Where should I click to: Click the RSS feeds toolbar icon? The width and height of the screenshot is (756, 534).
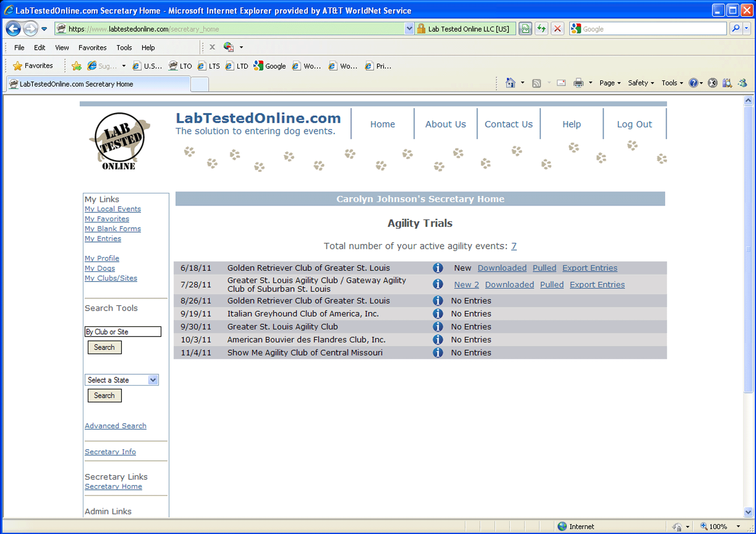536,83
